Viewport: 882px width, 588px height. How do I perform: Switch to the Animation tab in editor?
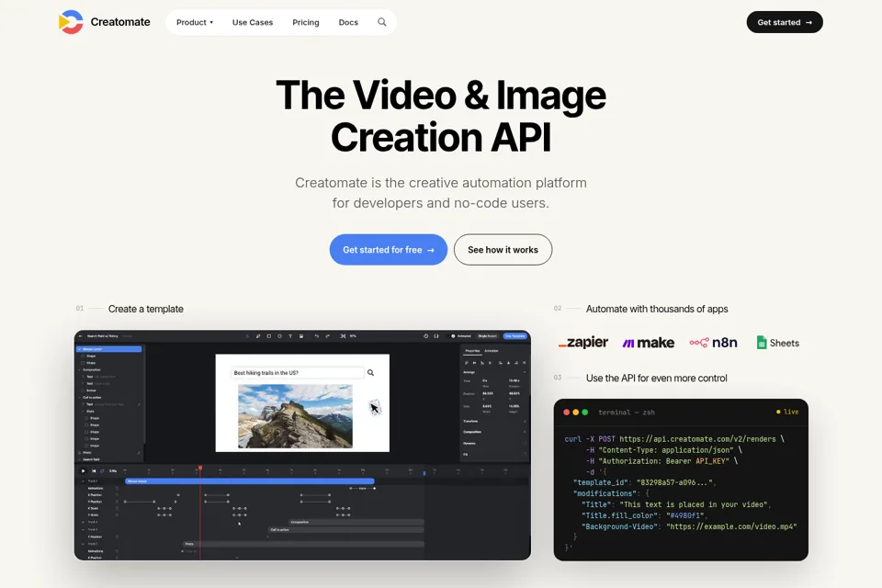(x=492, y=351)
